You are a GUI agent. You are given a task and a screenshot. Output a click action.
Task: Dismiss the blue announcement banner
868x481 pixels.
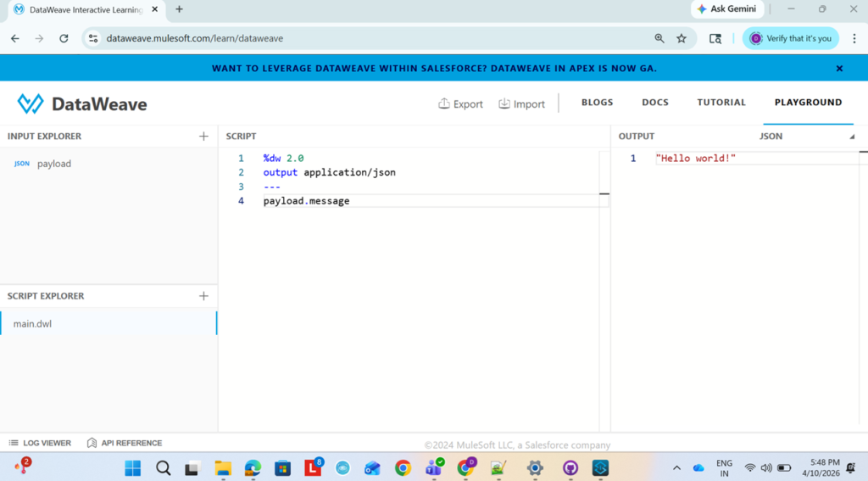(839, 69)
